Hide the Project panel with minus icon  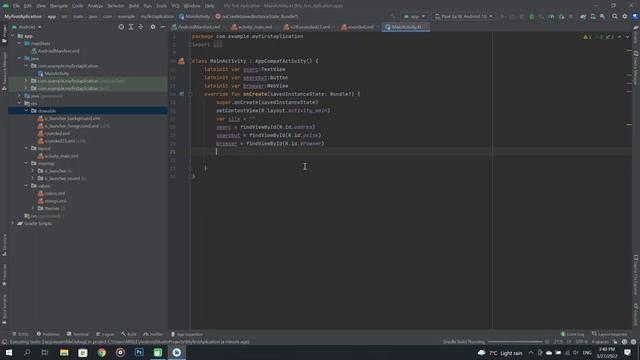tap(162, 27)
